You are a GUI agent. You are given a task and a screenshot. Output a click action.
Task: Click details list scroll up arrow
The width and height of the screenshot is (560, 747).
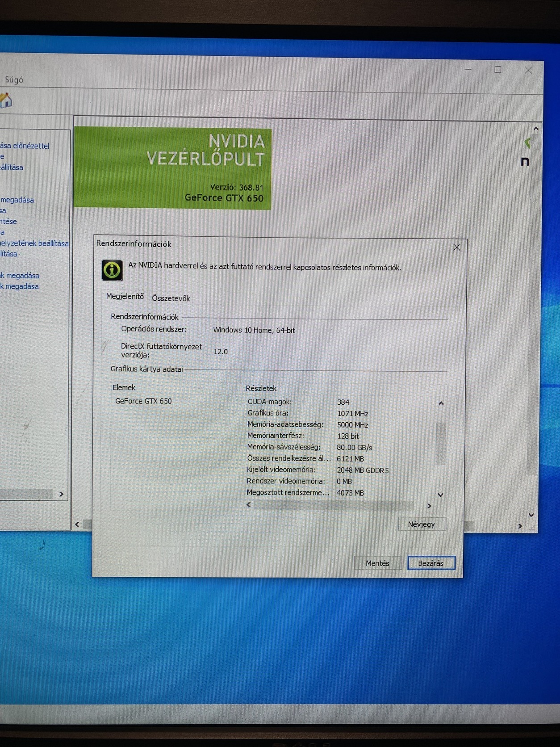(441, 403)
